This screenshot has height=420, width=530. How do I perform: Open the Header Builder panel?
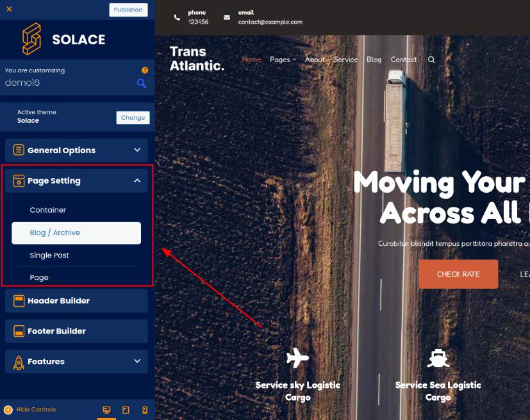[76, 301]
